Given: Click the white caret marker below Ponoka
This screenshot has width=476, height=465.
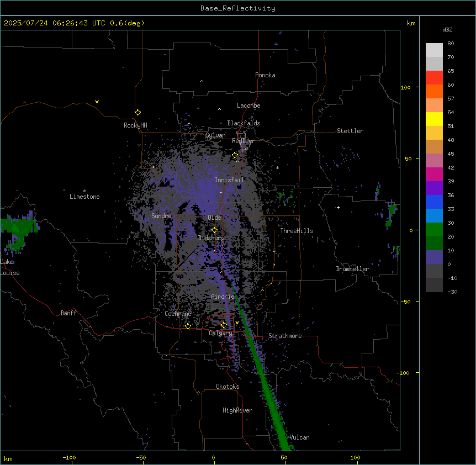Looking at the screenshot, I should tap(202, 81).
